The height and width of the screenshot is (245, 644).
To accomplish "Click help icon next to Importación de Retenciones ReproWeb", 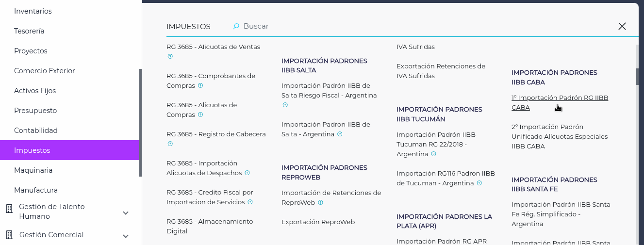I will [320, 202].
